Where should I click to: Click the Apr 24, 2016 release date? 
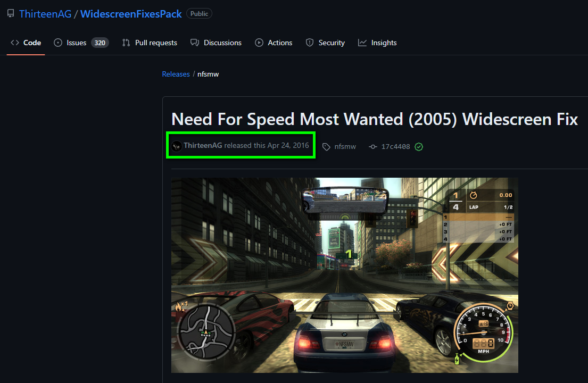point(288,145)
